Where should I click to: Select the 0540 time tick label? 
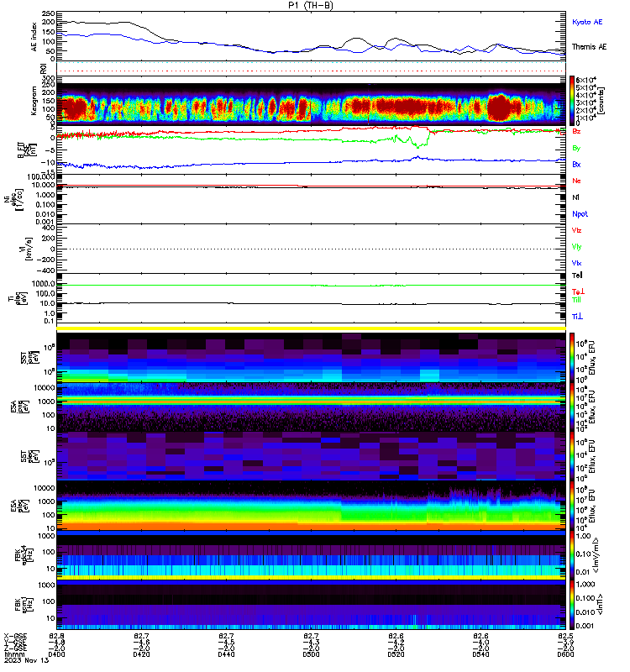[x=480, y=654]
